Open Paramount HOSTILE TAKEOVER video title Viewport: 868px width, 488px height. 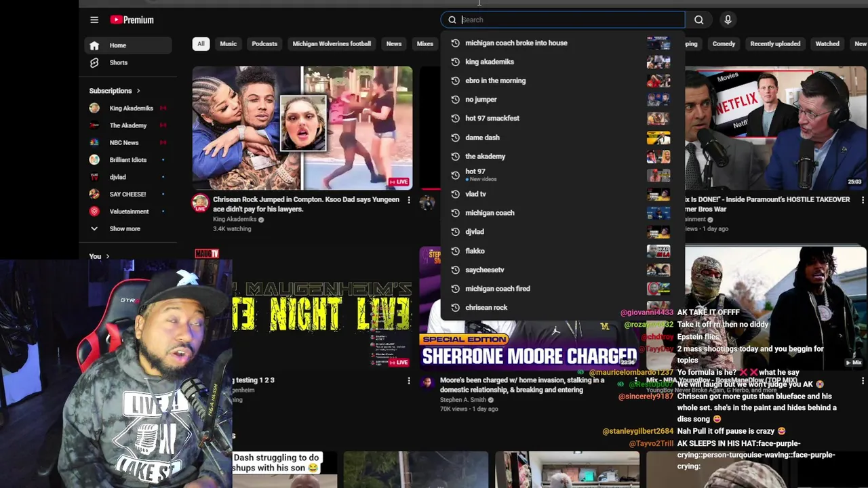tap(767, 204)
